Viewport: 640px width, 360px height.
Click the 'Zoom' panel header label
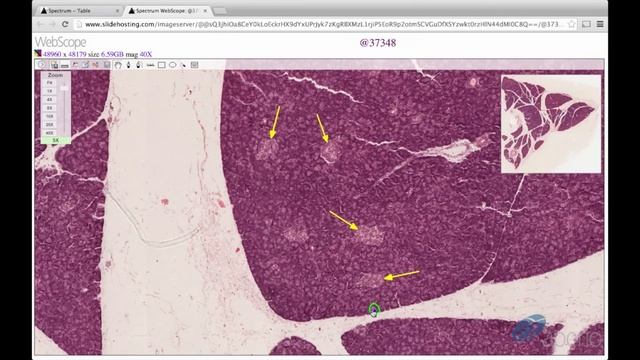56,75
